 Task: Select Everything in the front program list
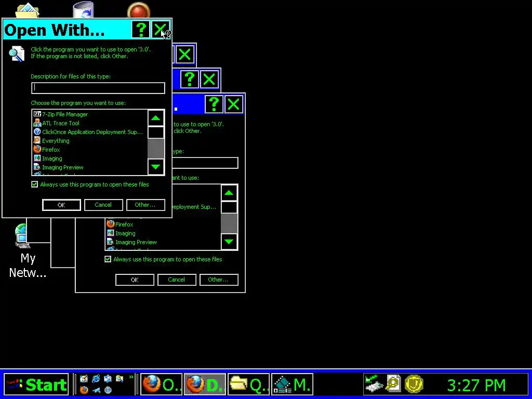click(51, 141)
